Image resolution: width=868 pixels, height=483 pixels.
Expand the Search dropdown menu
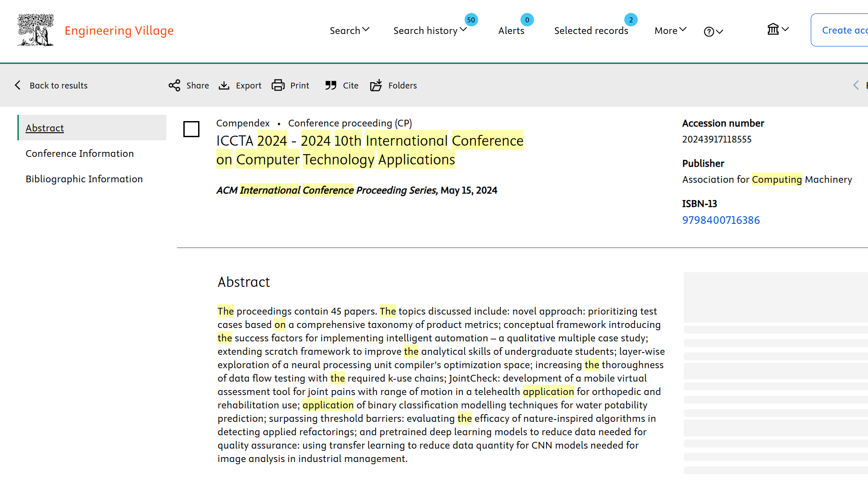point(350,30)
